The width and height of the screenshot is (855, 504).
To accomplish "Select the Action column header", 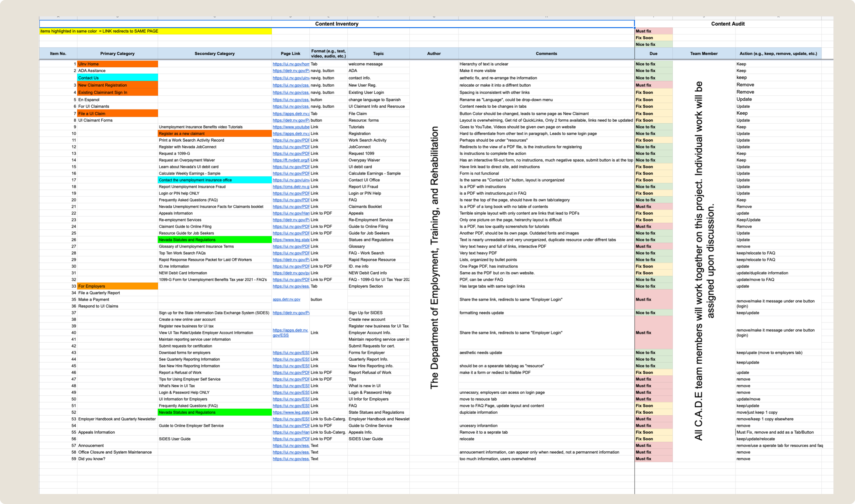I will (778, 53).
